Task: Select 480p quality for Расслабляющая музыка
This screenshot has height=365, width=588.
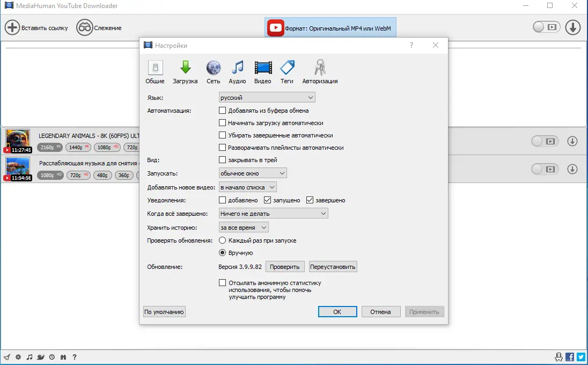Action: click(102, 175)
